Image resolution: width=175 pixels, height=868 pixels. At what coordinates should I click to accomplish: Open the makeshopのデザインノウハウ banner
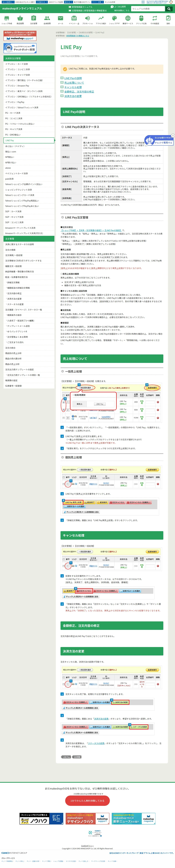point(87,819)
